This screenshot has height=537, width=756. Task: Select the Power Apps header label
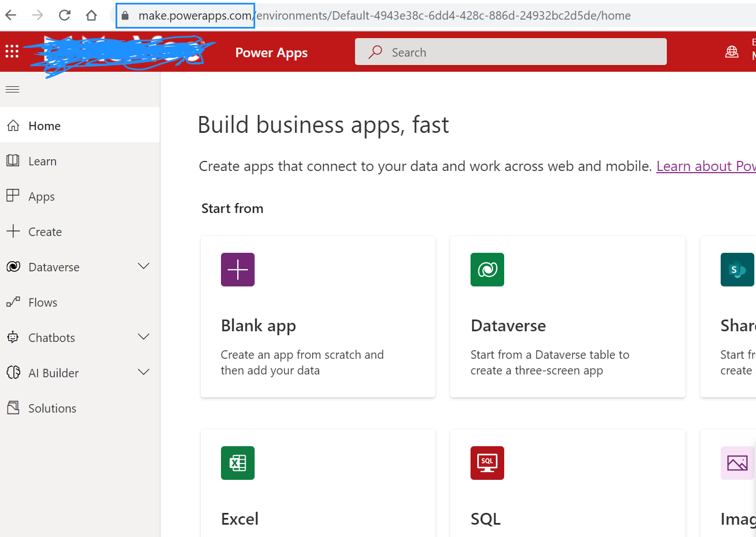click(271, 52)
